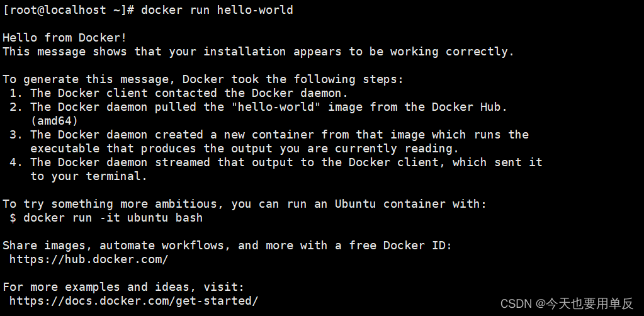
Task: Click the "docker run hello-world" command text
Action: click(x=217, y=10)
